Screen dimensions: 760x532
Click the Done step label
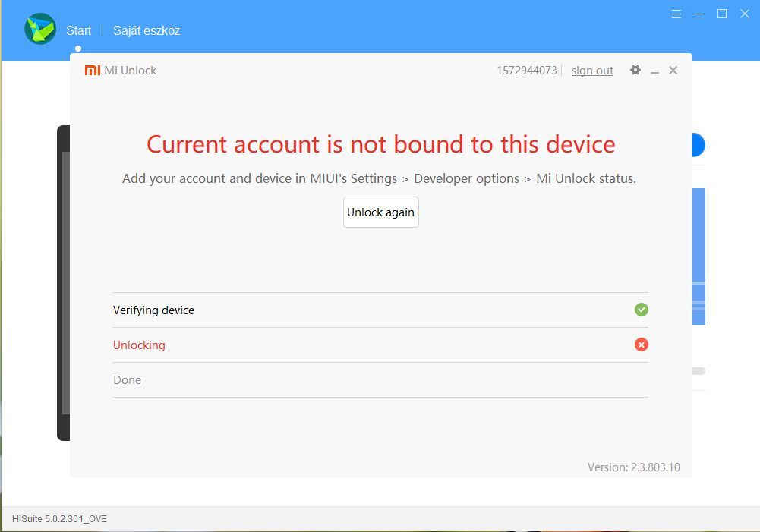pyautogui.click(x=127, y=380)
